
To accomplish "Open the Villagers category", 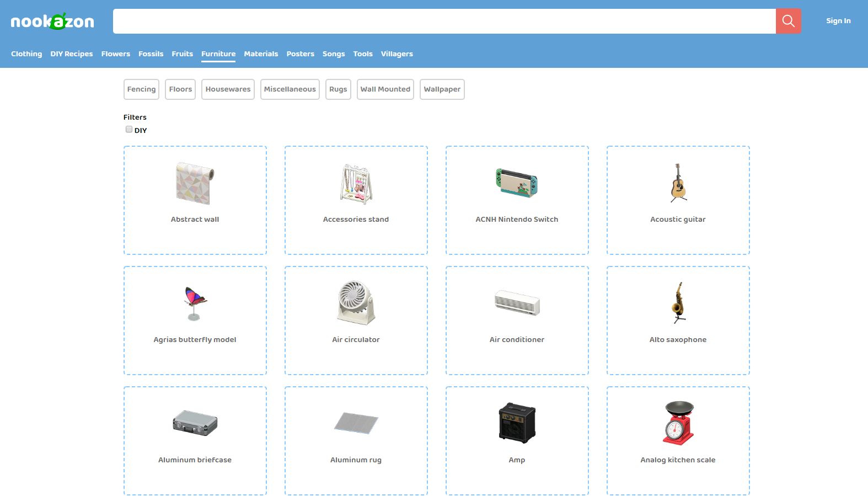I will point(397,54).
